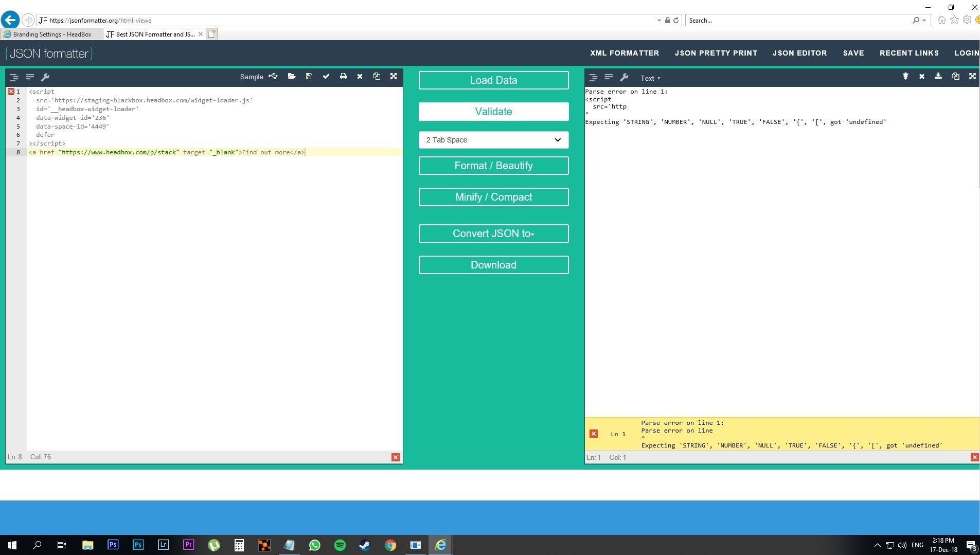This screenshot has height=555, width=980.
Task: Click the checkmark validate icon in input toolbar
Action: click(x=326, y=77)
